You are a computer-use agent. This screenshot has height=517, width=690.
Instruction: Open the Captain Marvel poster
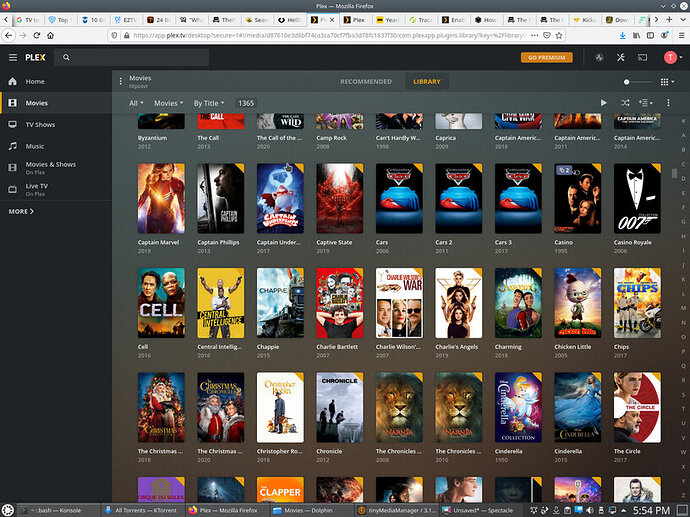pyautogui.click(x=161, y=198)
